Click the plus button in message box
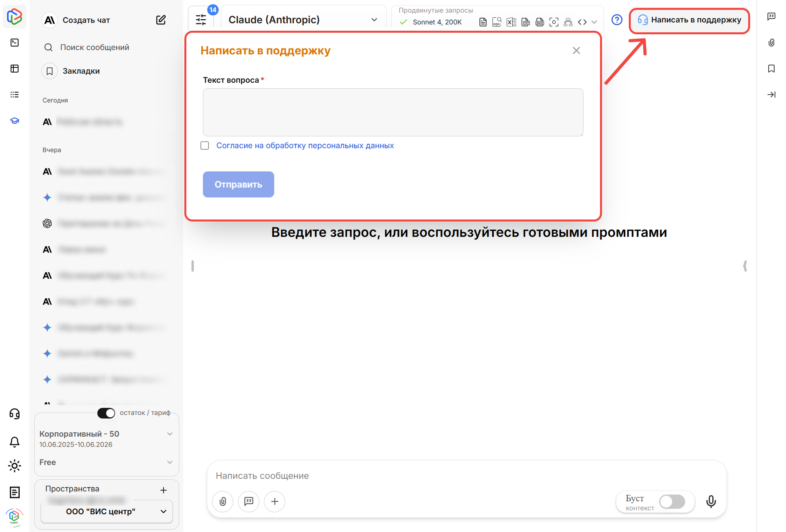The image size is (786, 532). tap(275, 501)
